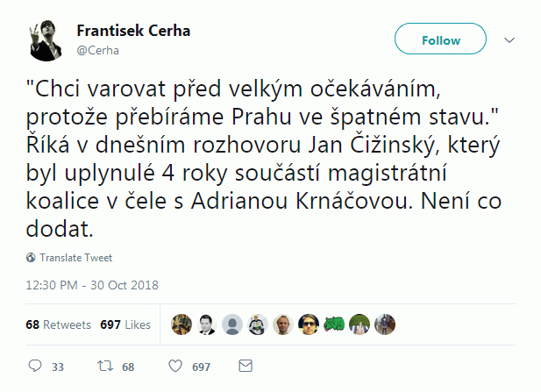Click the green cartoon creature liker avatar
Image resolution: width=541 pixels, height=392 pixels.
point(333,324)
